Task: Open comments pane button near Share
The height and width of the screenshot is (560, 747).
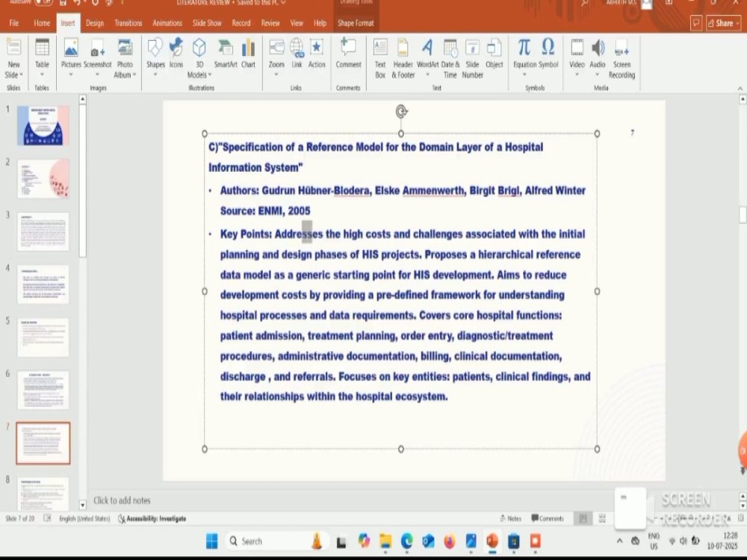Action: (696, 23)
